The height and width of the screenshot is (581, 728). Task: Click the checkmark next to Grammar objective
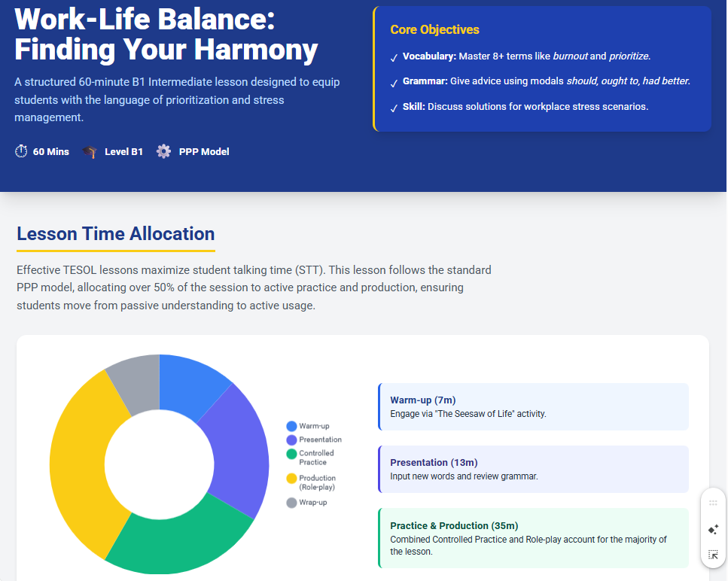[x=394, y=82]
